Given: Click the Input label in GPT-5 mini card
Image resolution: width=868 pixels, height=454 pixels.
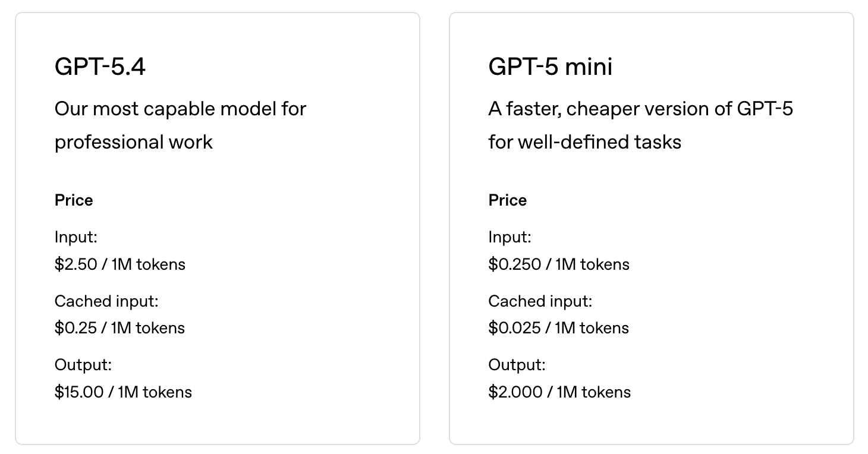Looking at the screenshot, I should click(510, 237).
